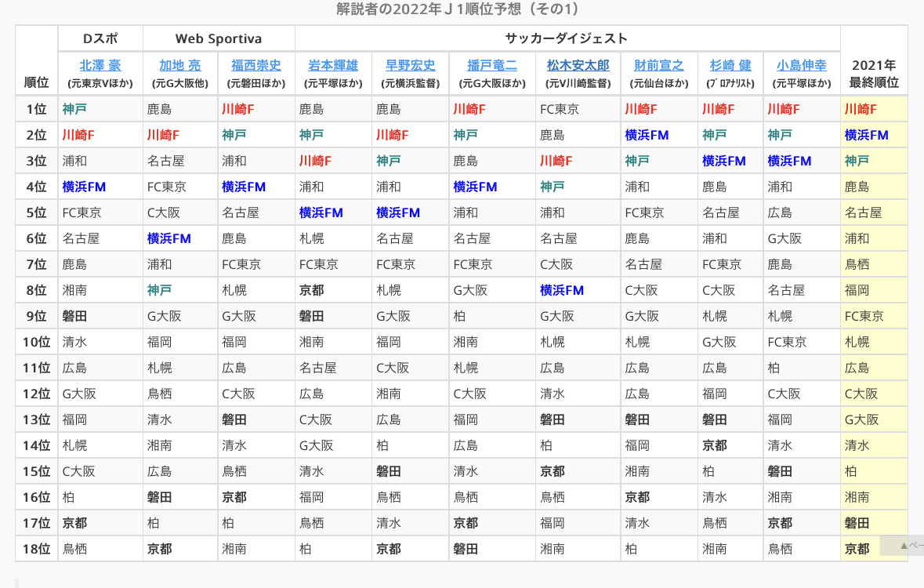Click the (元横浜監督) subtitle text

click(410, 84)
